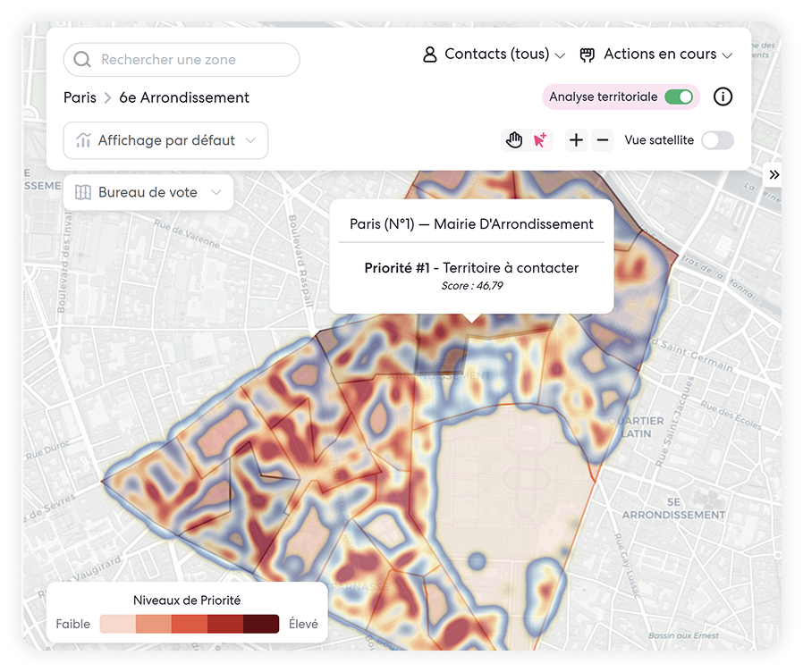Screen dimensions: 803x672
Task: Open the Affichage par défaut dropdown
Action: [x=165, y=140]
